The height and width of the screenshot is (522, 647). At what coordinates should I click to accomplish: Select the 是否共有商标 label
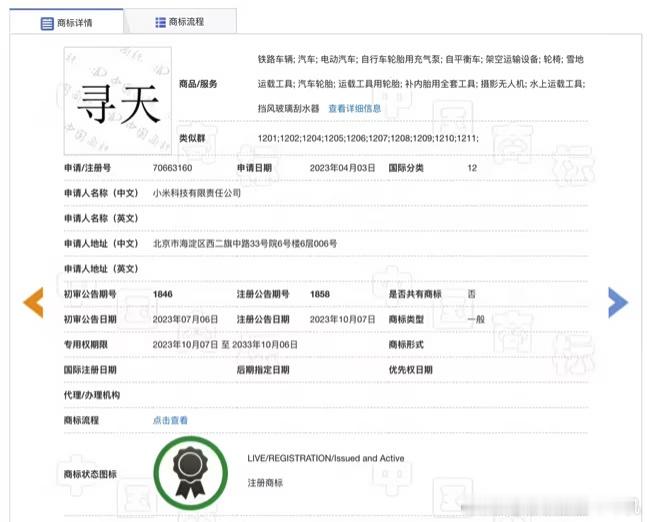415,294
